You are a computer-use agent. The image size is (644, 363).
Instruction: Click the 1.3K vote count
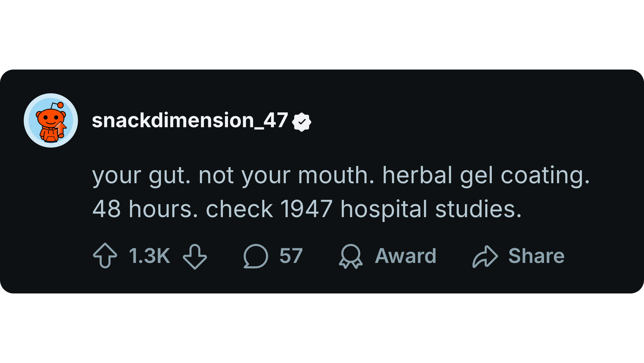pyautogui.click(x=149, y=256)
